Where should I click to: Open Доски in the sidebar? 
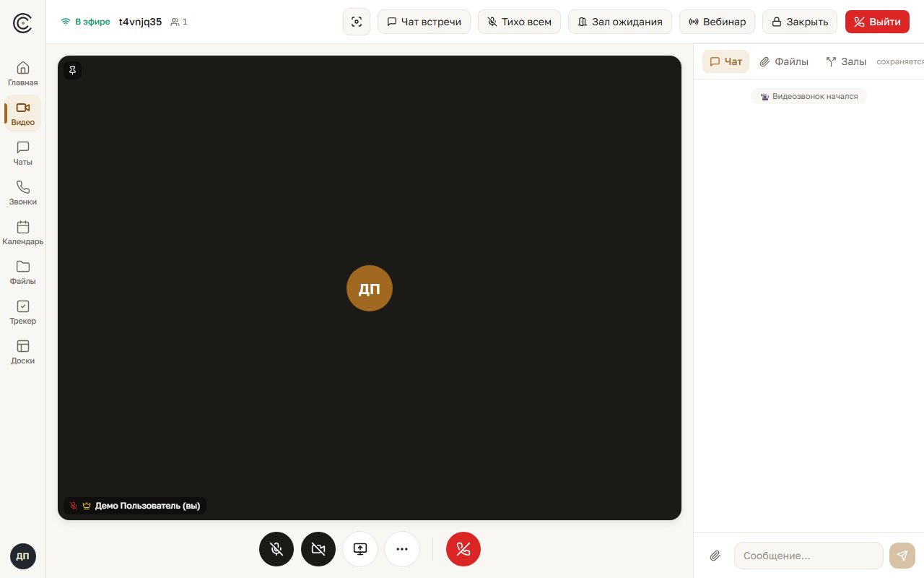23,352
